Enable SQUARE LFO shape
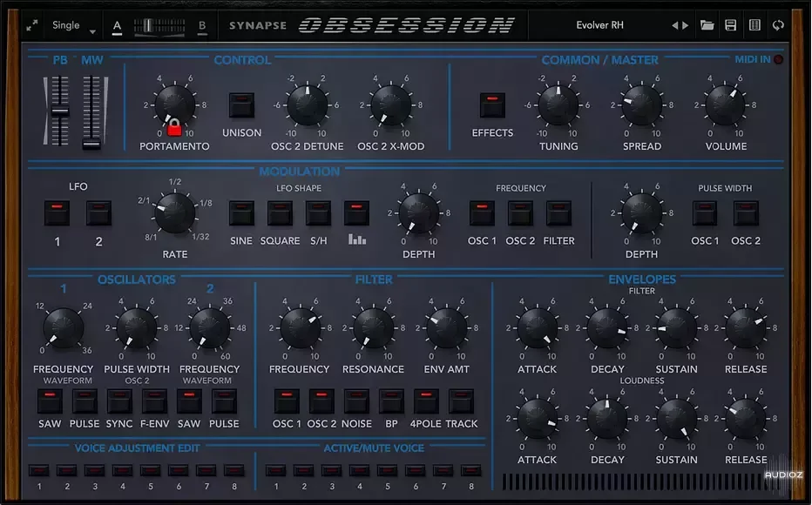The width and height of the screenshot is (812, 505). [x=280, y=213]
